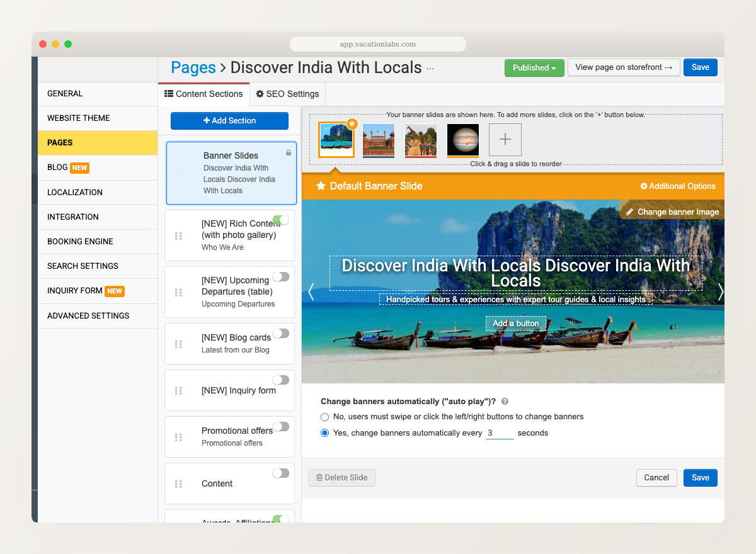756x554 pixels.
Task: Select Booking Engine from the sidebar
Action: 81,241
